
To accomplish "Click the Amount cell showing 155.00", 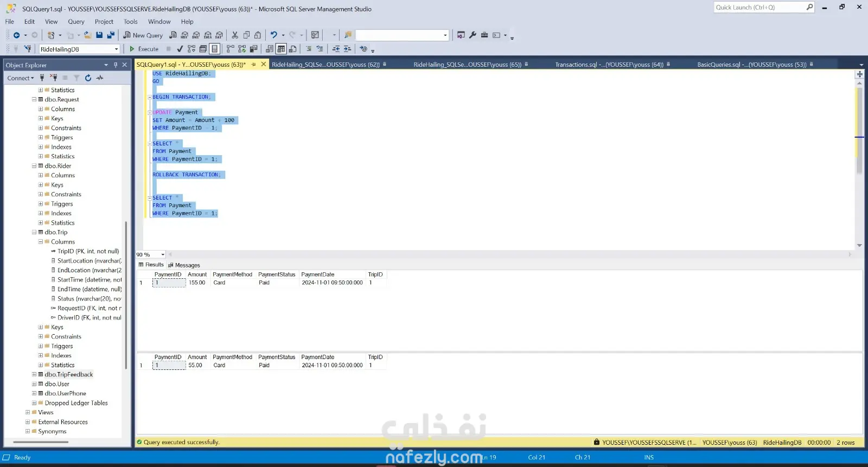I will tap(197, 283).
